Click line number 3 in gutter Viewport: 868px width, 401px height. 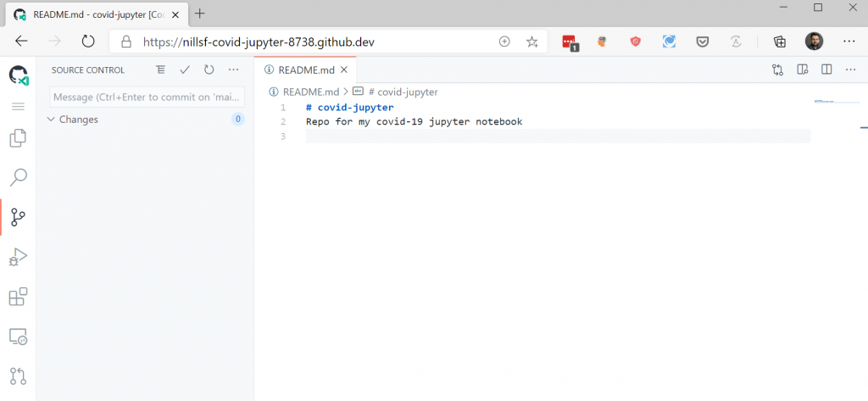point(283,136)
